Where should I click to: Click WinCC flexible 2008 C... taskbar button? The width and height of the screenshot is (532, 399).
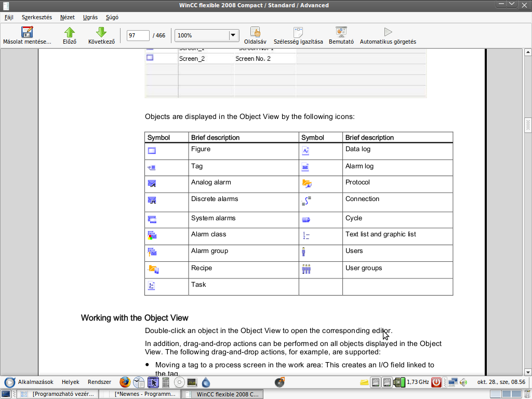222,394
